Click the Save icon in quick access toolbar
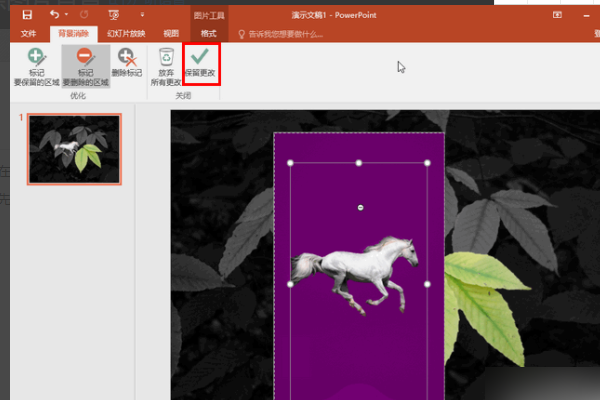The height and width of the screenshot is (400, 600). (x=27, y=15)
